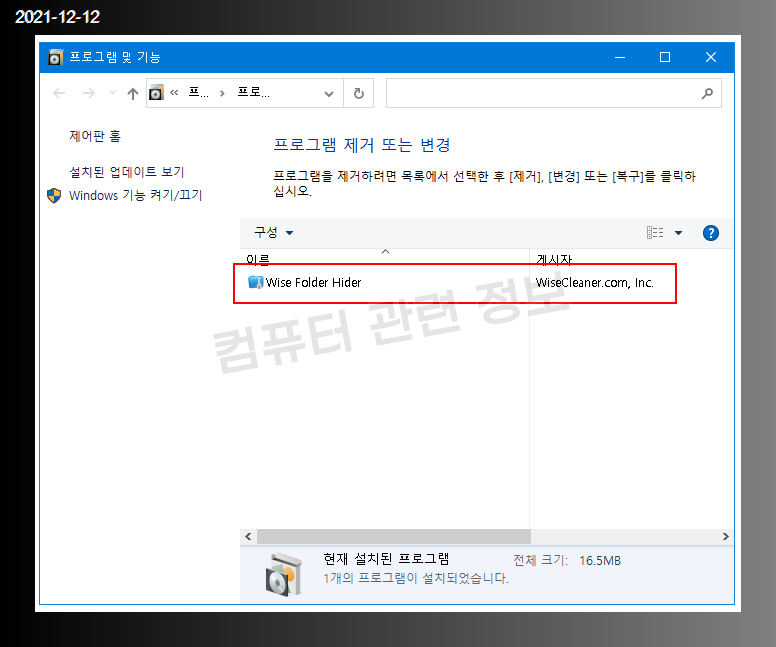Click the horizontal scrollbar left arrow
Image resolution: width=776 pixels, height=647 pixels.
248,537
